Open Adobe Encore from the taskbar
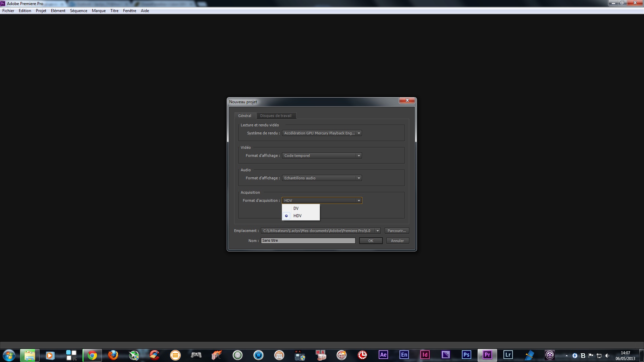 [x=404, y=355]
